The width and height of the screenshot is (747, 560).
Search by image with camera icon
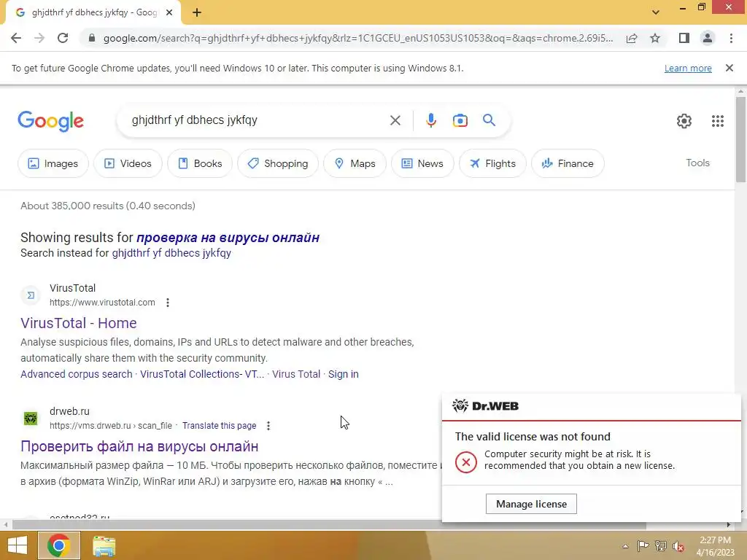[460, 120]
